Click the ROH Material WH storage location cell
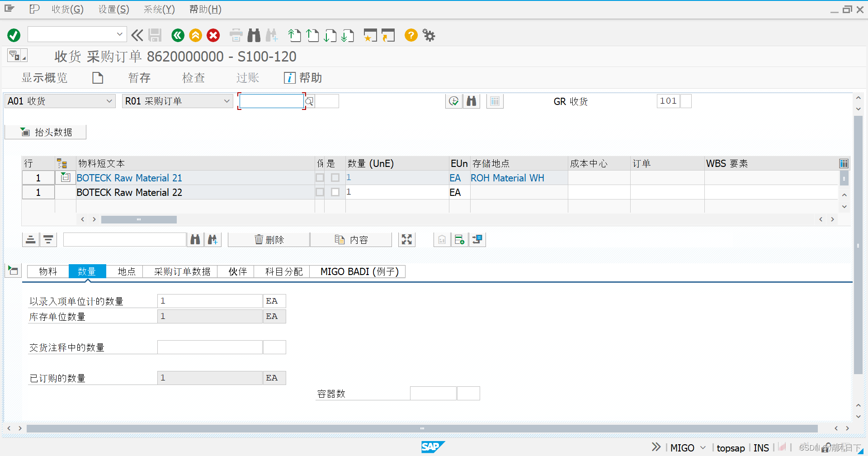Viewport: 868px width, 456px height. (x=519, y=178)
